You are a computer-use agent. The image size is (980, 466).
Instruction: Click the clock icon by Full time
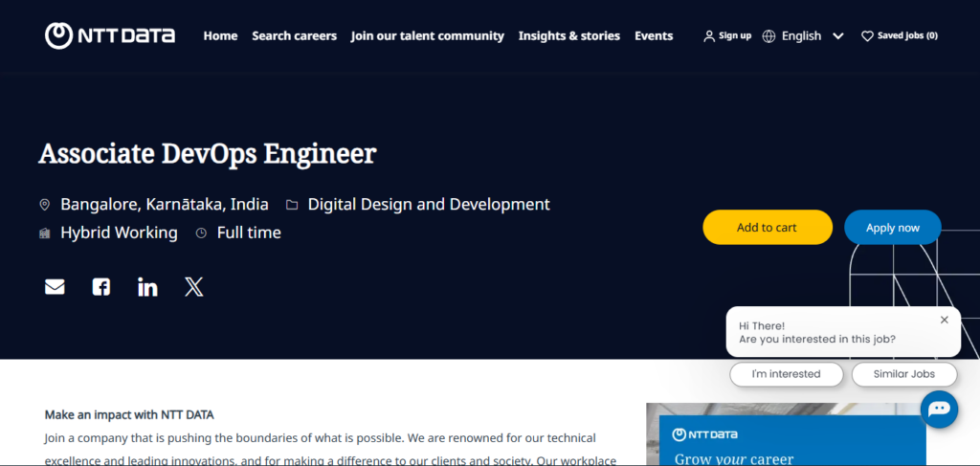click(x=201, y=233)
